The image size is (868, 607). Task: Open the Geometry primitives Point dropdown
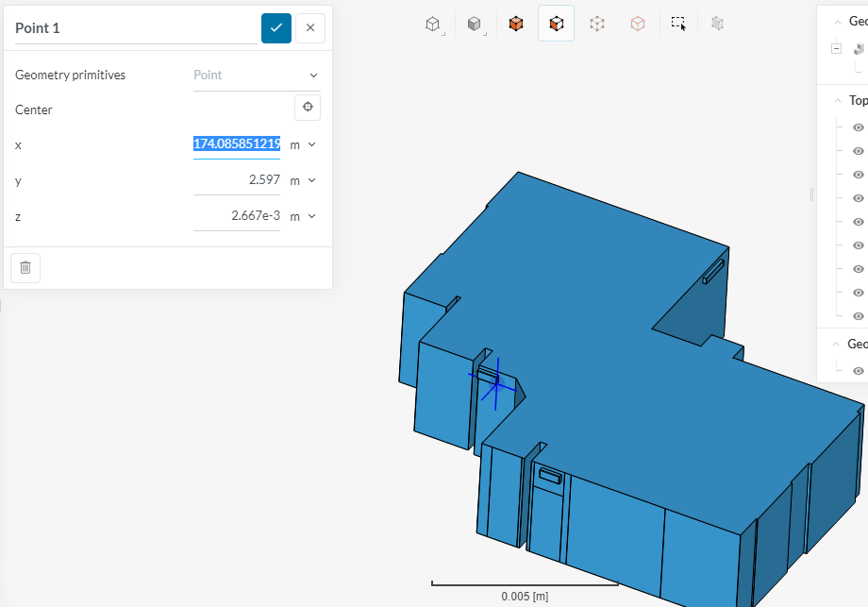coord(257,75)
